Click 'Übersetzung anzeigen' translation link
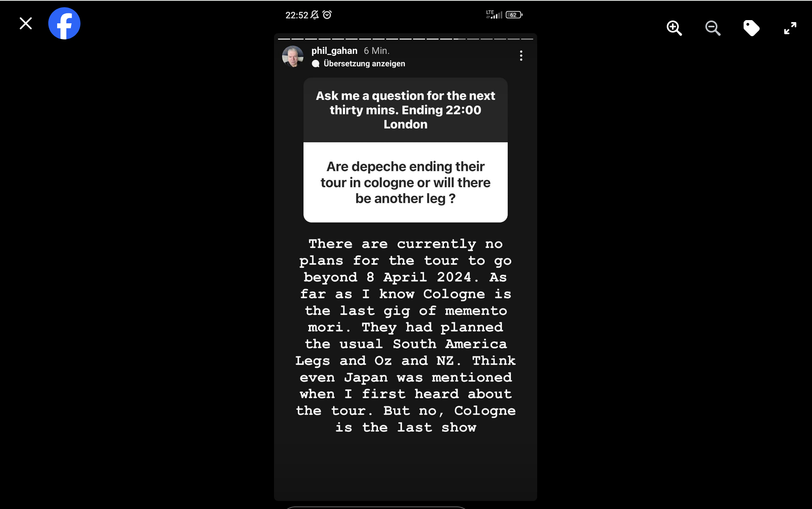Screen dimensions: 812x509 [x=364, y=64]
